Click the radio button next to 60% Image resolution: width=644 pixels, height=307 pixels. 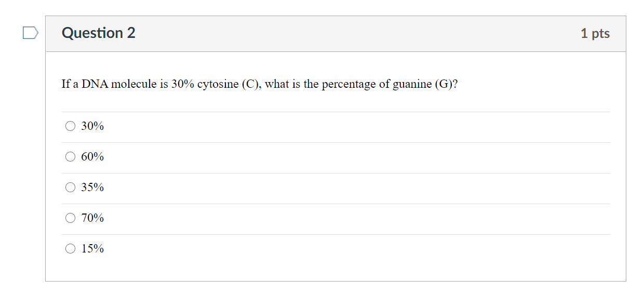pos(70,156)
